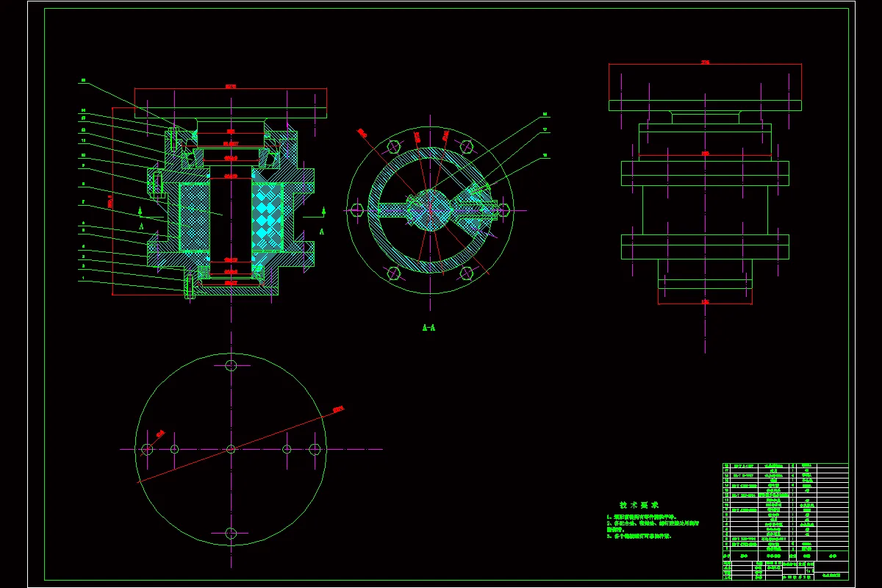This screenshot has height=588, width=882.
Task: Select the central hub circle in the A-A view
Action: pos(430,210)
